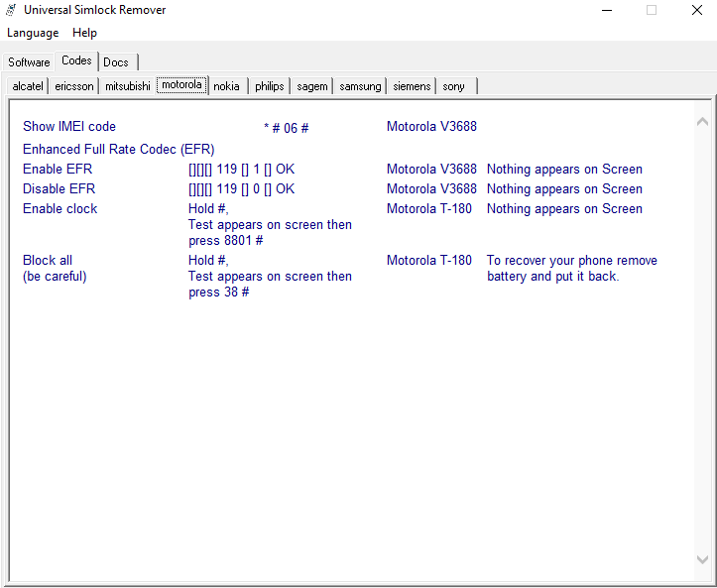Select the motorola codes tab

pyautogui.click(x=182, y=85)
